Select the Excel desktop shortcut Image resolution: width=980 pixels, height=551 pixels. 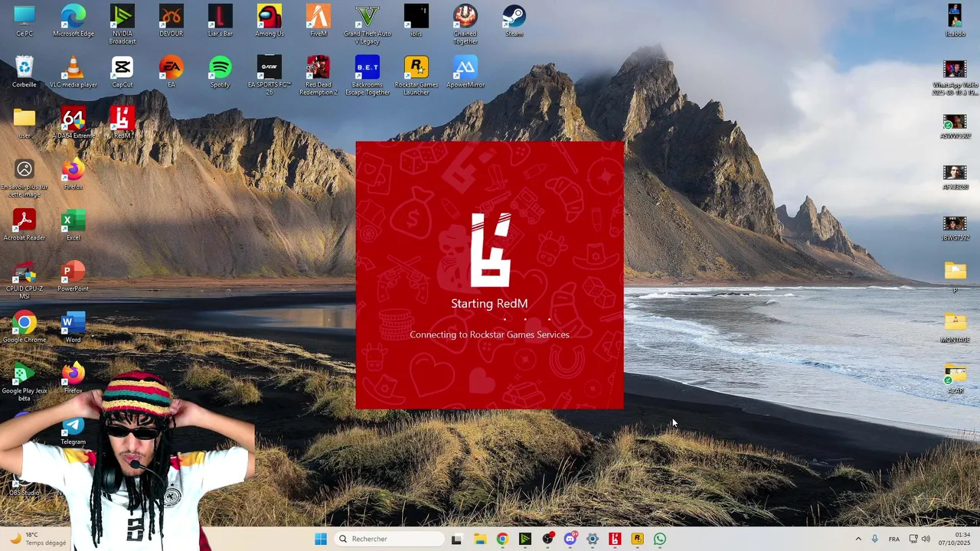(x=73, y=225)
